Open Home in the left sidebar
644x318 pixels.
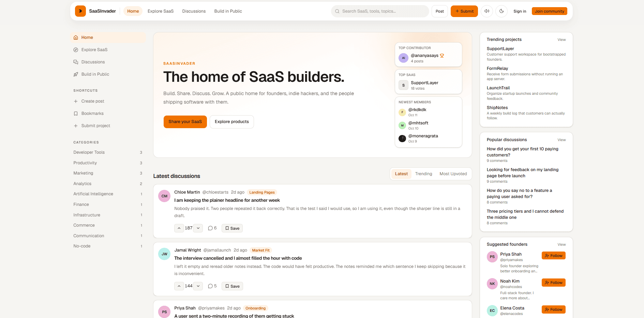pyautogui.click(x=108, y=37)
